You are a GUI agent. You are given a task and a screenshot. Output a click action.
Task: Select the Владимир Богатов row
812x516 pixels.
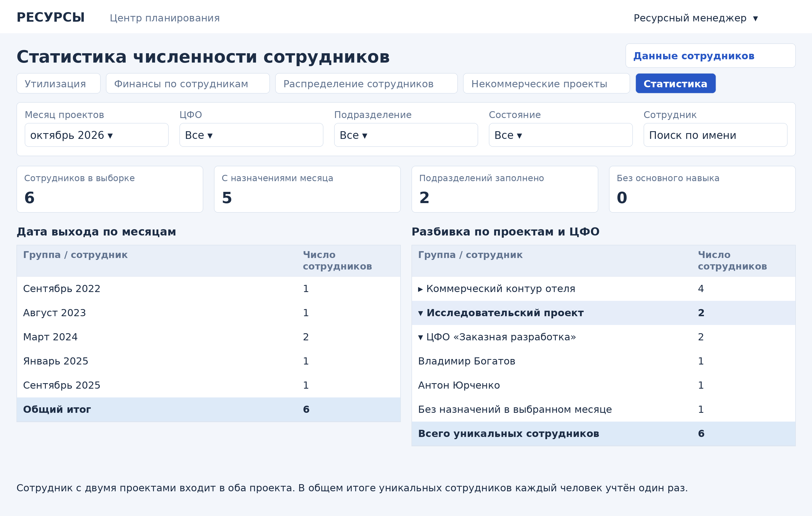pos(603,361)
